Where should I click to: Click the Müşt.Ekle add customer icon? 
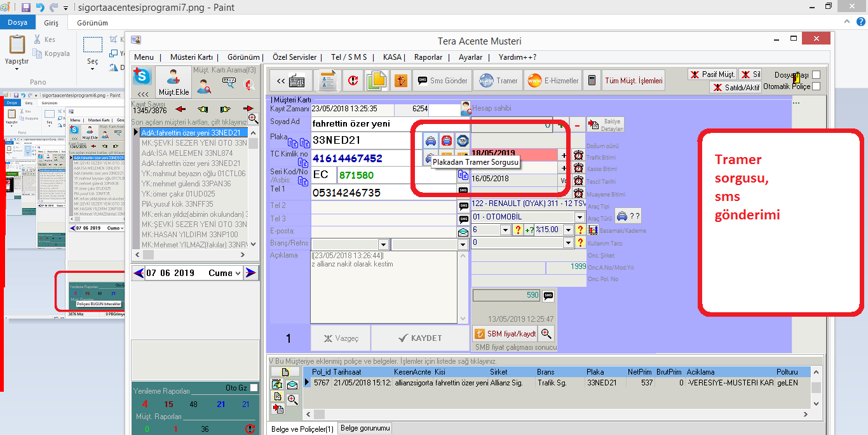[x=173, y=80]
